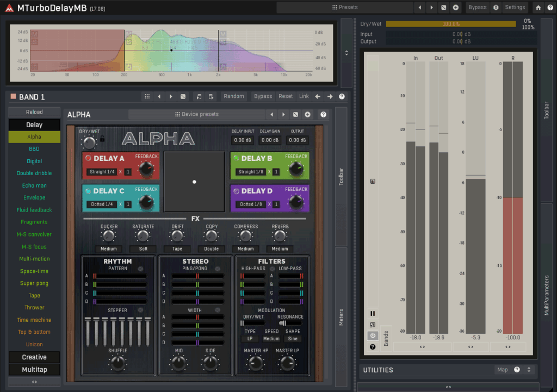The width and height of the screenshot is (557, 392).
Task: Randomize global preset dice icon
Action: pyautogui.click(x=444, y=7)
